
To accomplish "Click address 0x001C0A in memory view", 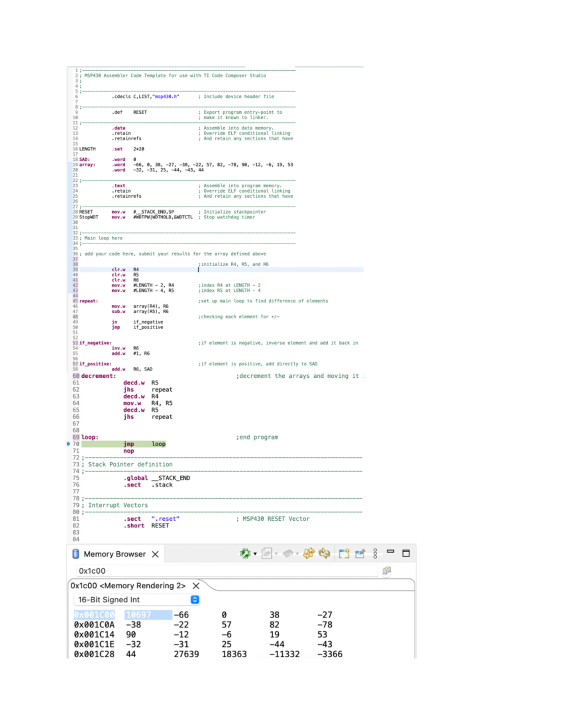I will click(94, 624).
